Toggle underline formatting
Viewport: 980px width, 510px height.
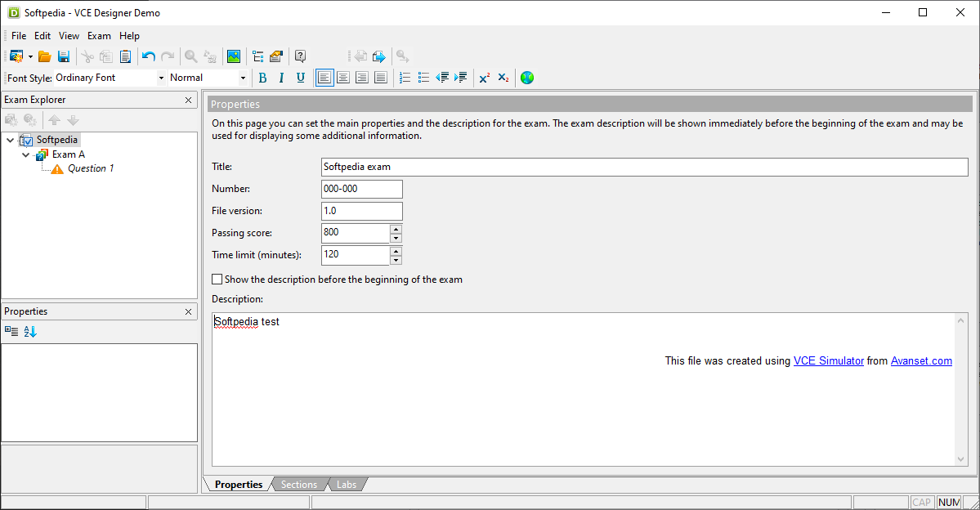point(301,78)
